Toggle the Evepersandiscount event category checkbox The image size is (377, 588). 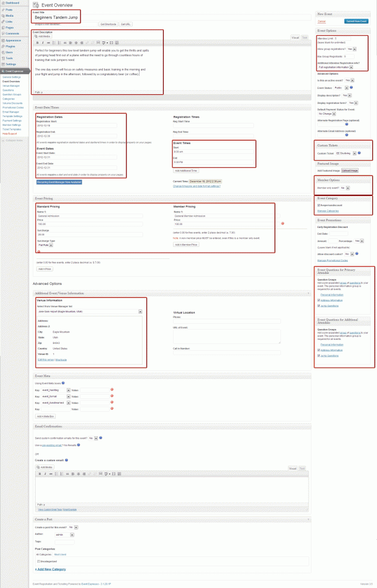coord(319,206)
